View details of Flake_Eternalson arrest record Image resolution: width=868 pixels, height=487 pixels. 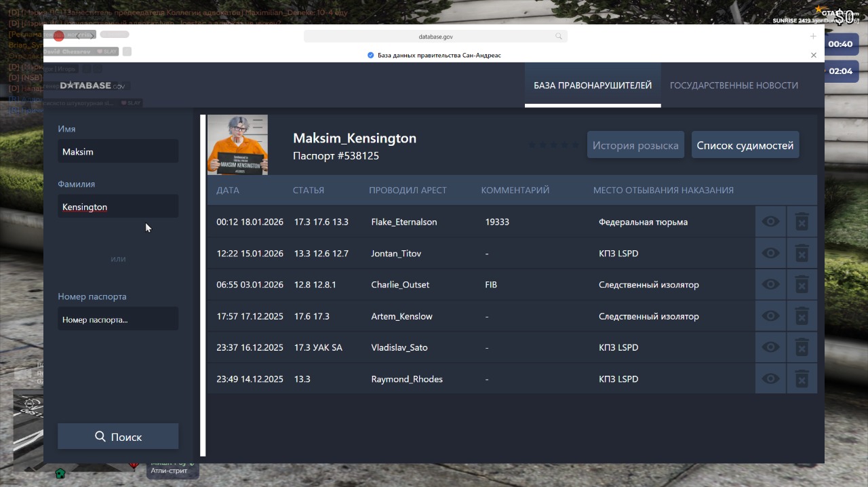point(770,222)
